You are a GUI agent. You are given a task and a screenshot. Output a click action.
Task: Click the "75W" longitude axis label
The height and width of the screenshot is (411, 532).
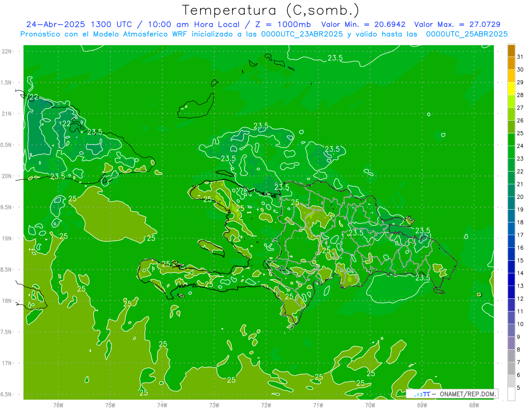110,405
